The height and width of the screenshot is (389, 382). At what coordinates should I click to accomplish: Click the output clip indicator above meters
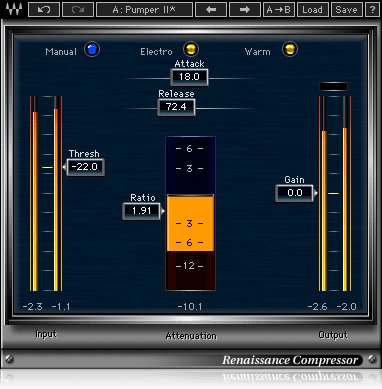[x=333, y=87]
